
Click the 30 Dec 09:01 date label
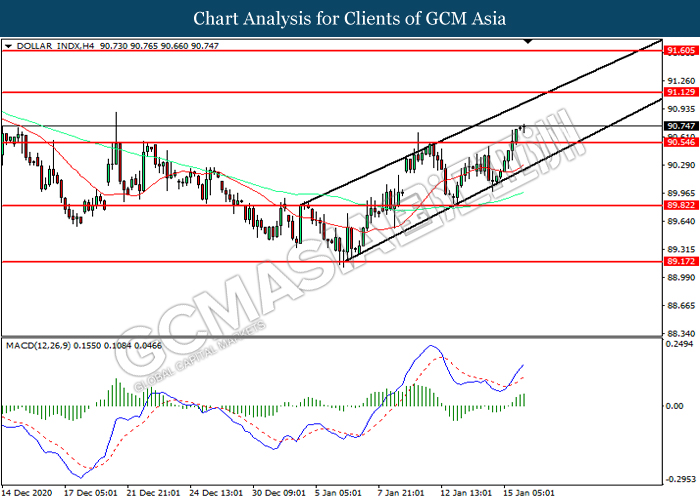click(277, 492)
